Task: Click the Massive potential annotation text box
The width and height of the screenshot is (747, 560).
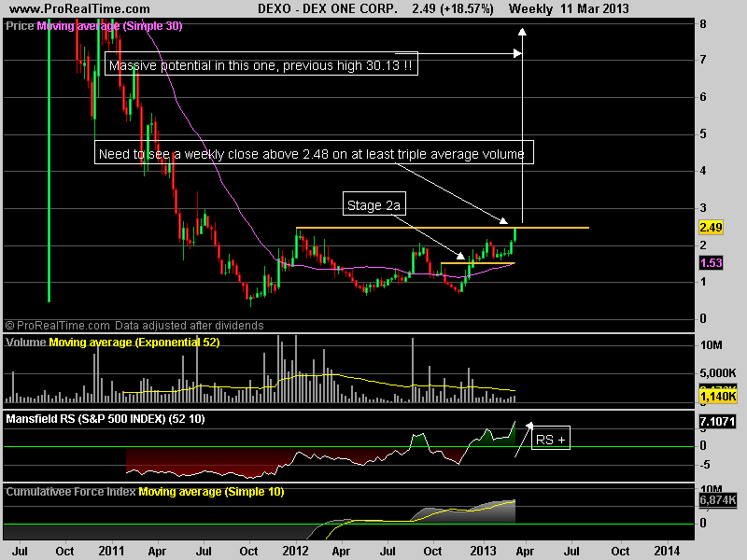Action: pos(261,63)
